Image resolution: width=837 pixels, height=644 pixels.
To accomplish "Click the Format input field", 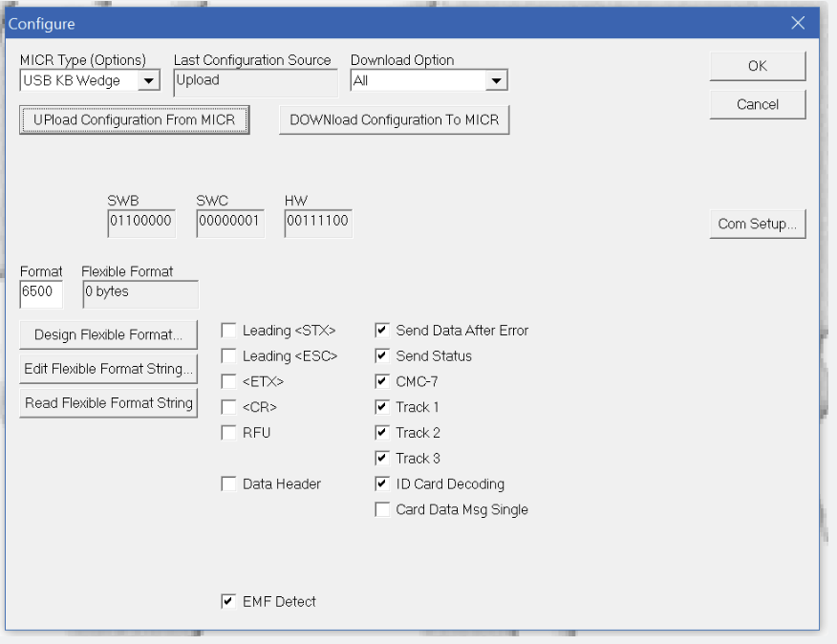I will pyautogui.click(x=41, y=293).
